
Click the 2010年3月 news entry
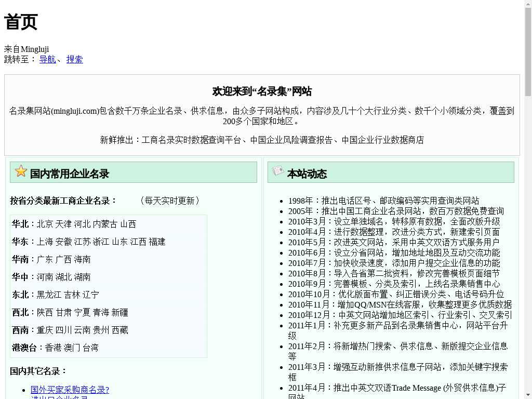pyautogui.click(x=394, y=221)
